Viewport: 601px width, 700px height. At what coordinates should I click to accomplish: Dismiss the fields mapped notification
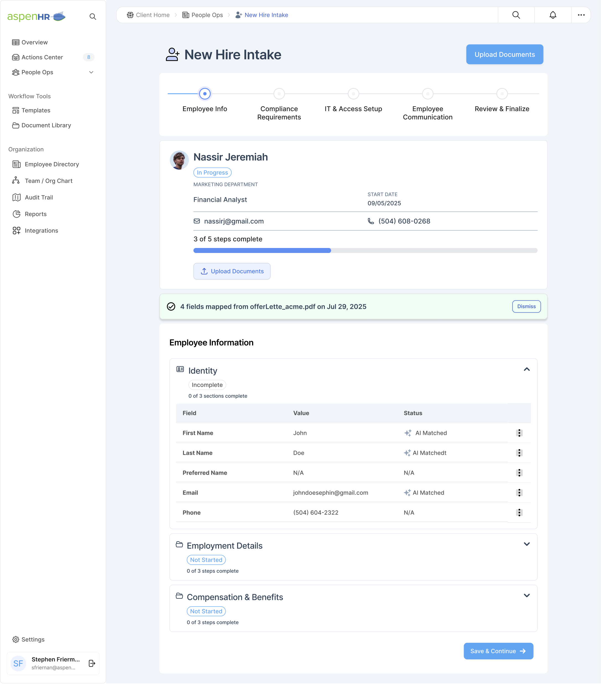526,306
